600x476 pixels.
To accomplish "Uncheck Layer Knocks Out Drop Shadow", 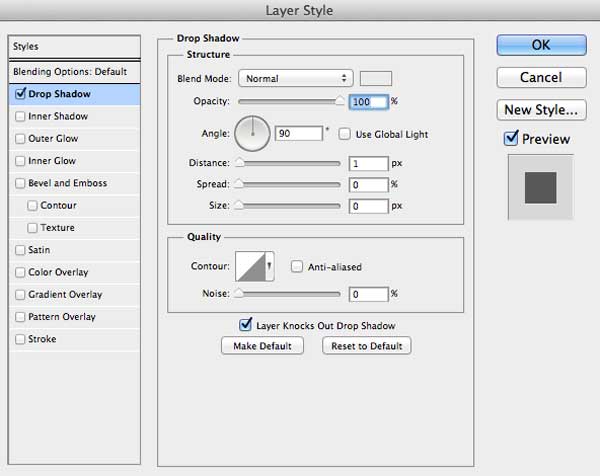I will (x=245, y=325).
